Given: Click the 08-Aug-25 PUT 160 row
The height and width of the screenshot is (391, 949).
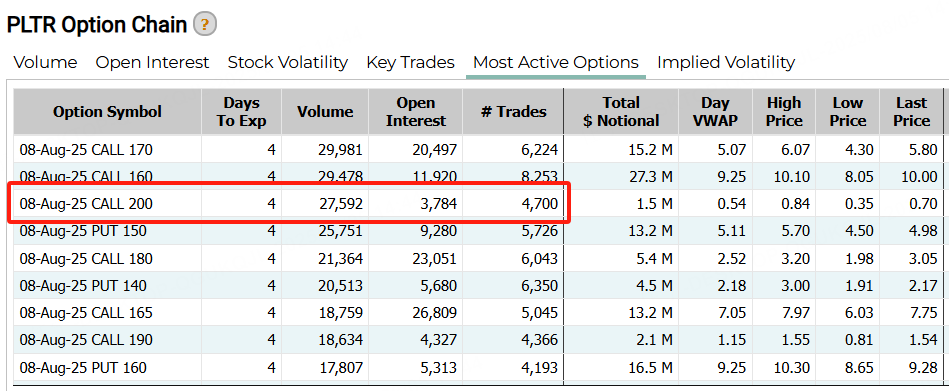Looking at the screenshot, I should (x=478, y=367).
